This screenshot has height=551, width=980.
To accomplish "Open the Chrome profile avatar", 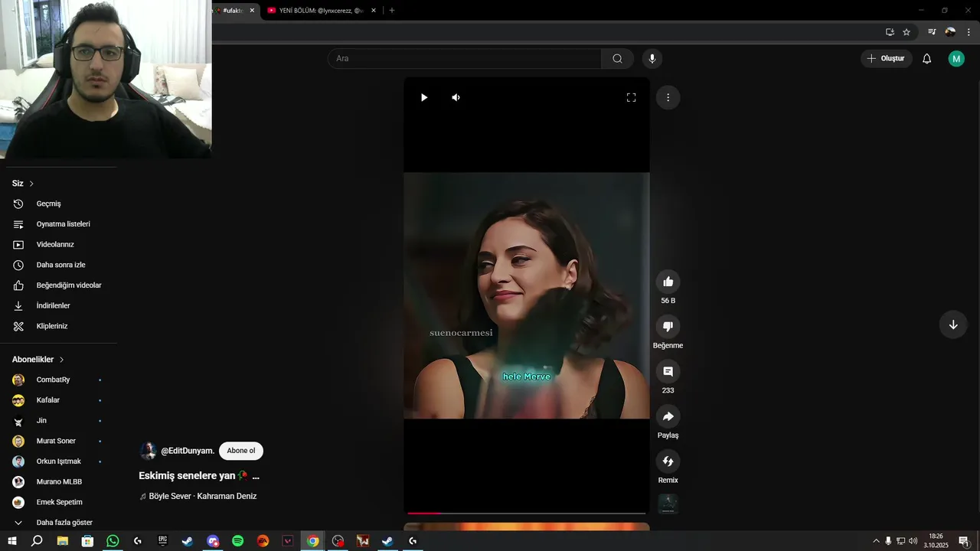I will pos(950,32).
